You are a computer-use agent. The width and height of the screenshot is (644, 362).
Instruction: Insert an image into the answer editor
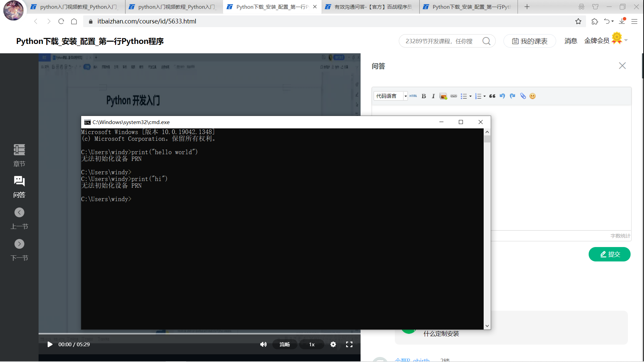point(443,96)
